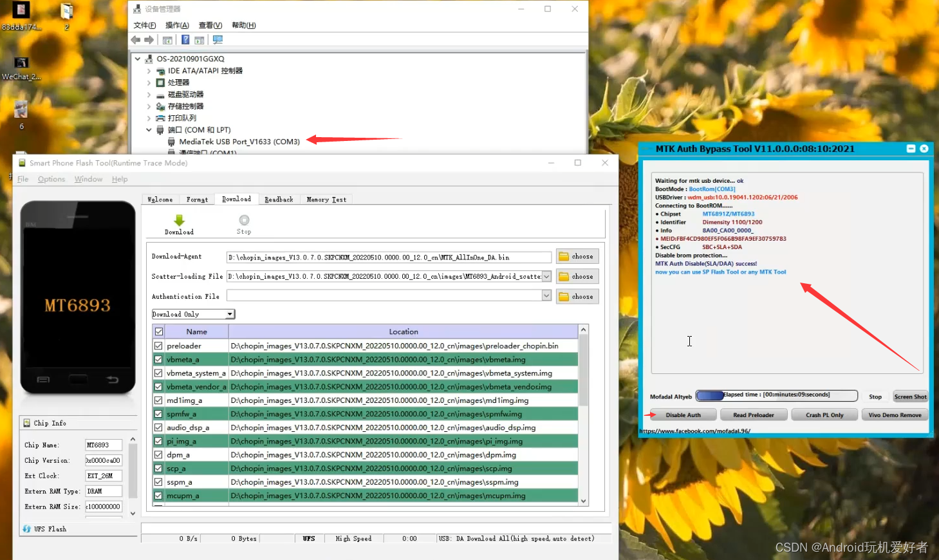The width and height of the screenshot is (939, 560).
Task: Open the mofadal.96 Facebook link
Action: click(x=695, y=431)
